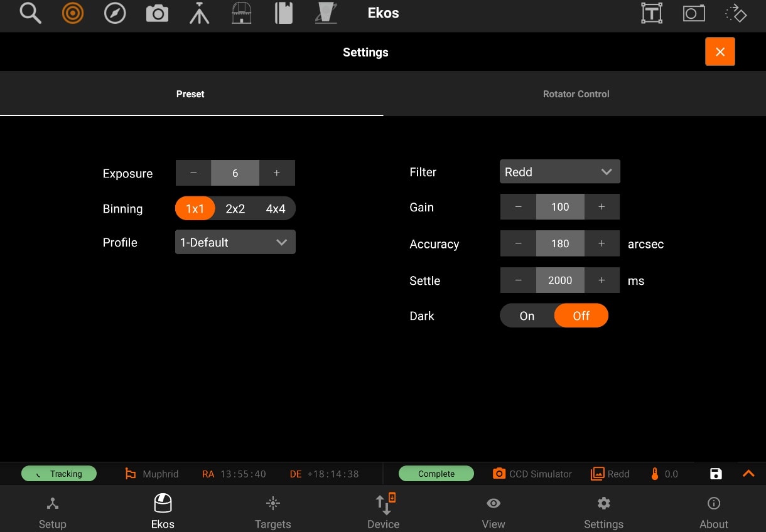This screenshot has height=532, width=766.
Task: Select 4x4 binning
Action: 276,209
